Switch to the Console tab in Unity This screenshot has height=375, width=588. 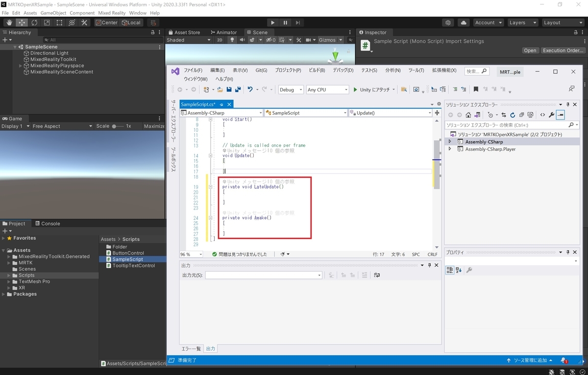click(x=47, y=223)
